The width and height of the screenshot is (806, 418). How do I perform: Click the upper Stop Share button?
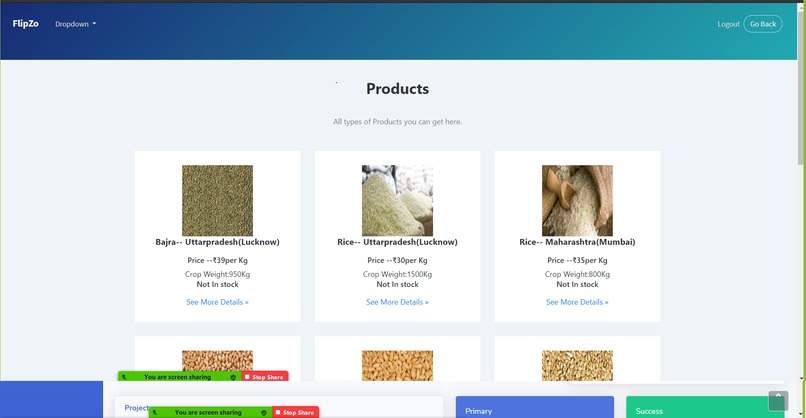pyautogui.click(x=265, y=377)
